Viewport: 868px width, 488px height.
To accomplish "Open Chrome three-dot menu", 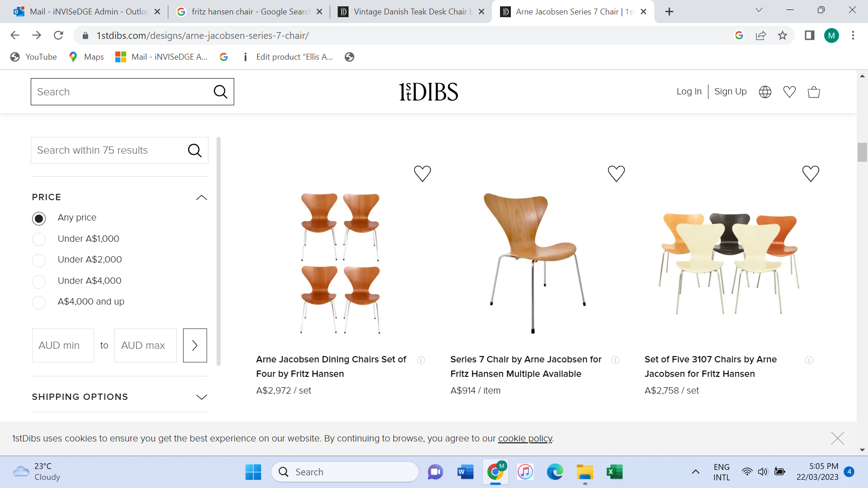I will tap(853, 35).
